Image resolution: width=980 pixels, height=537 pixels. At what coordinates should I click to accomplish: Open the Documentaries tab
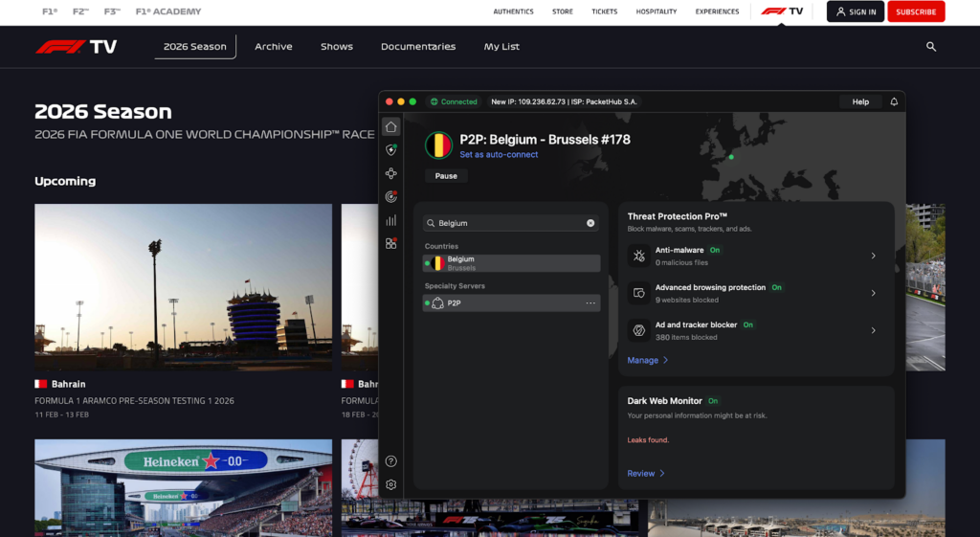click(418, 46)
